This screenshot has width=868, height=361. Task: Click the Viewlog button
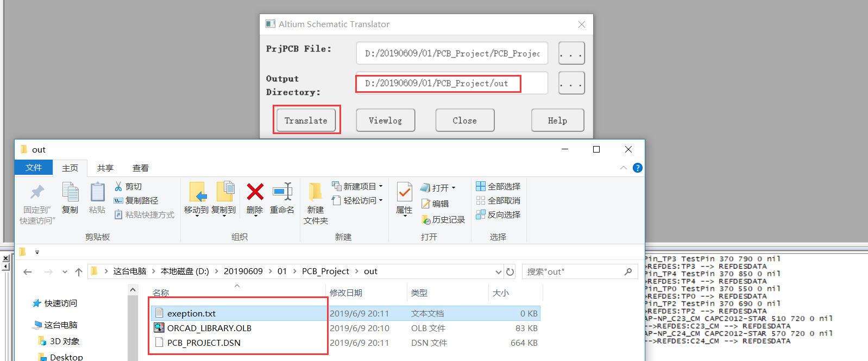386,121
